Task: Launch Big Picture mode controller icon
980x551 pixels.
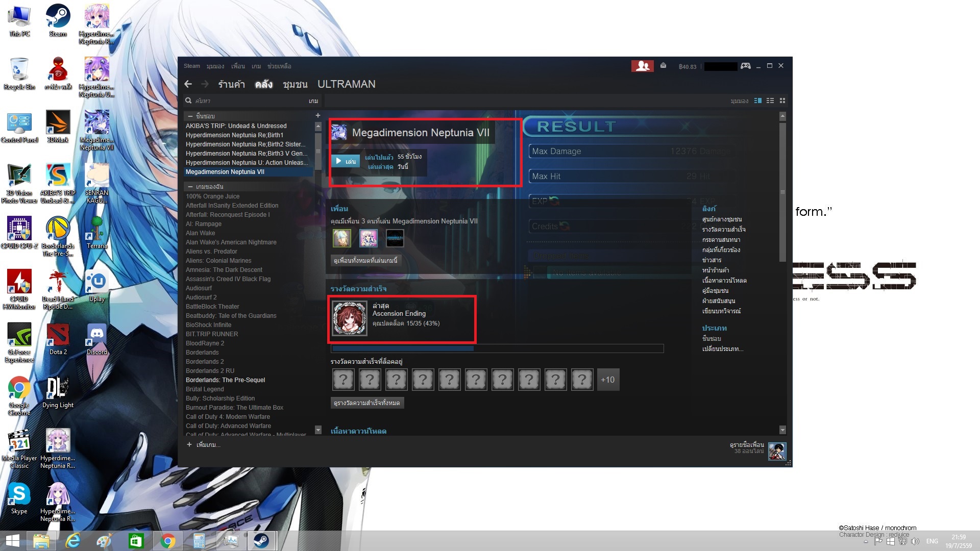Action: (746, 66)
